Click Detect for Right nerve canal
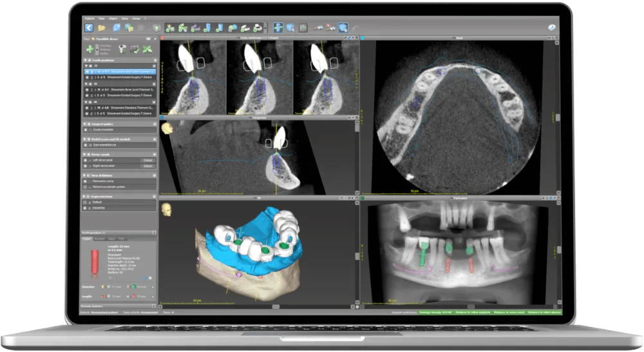Screen dimensions: 644x352 coord(148,166)
